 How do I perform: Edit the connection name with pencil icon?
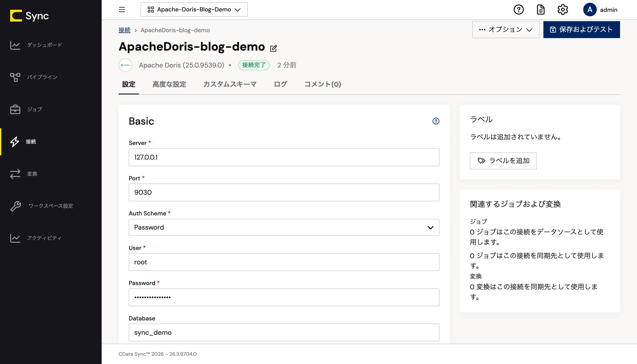(273, 48)
